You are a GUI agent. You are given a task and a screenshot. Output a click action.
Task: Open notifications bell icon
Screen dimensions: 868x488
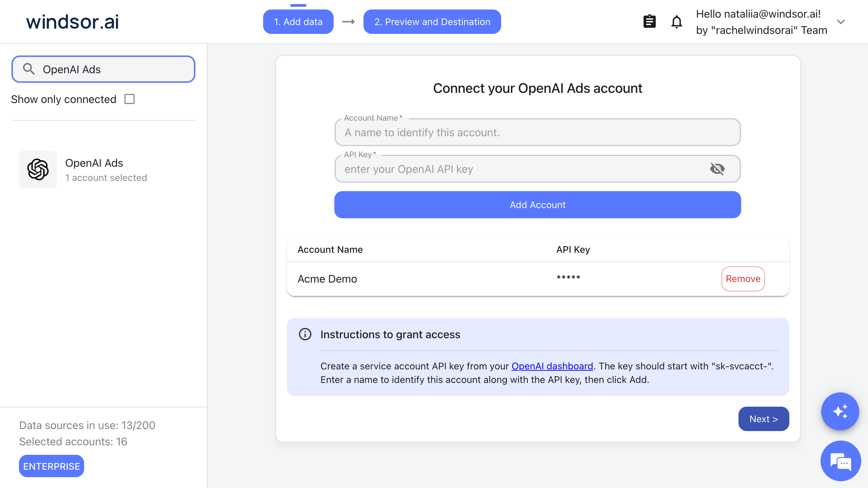pyautogui.click(x=676, y=22)
